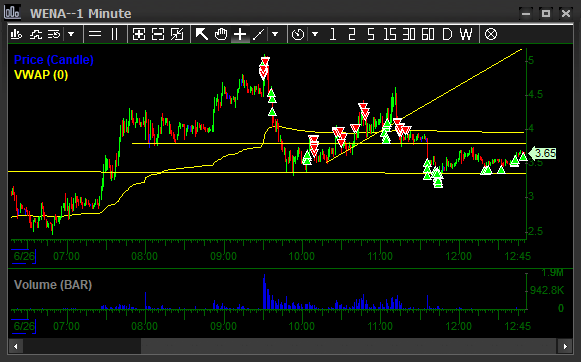Click the Price (Candle) legend label
Image resolution: width=581 pixels, height=362 pixels.
(53, 60)
